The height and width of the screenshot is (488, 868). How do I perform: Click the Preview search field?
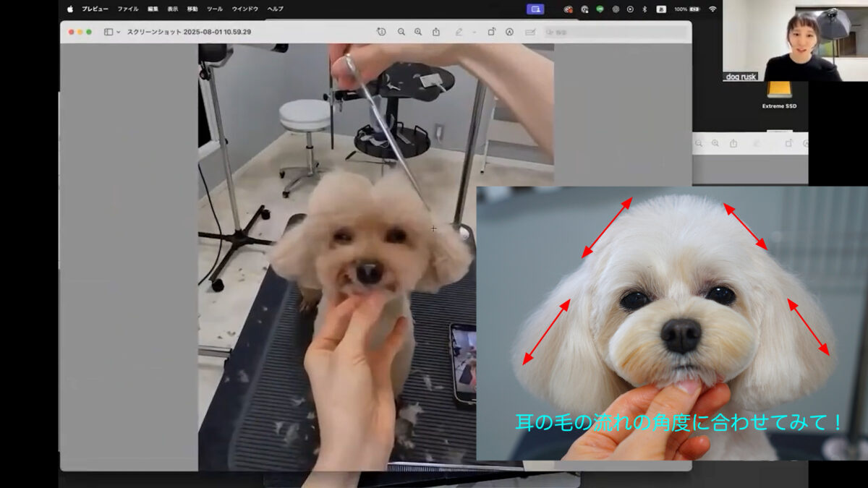pyautogui.click(x=615, y=32)
